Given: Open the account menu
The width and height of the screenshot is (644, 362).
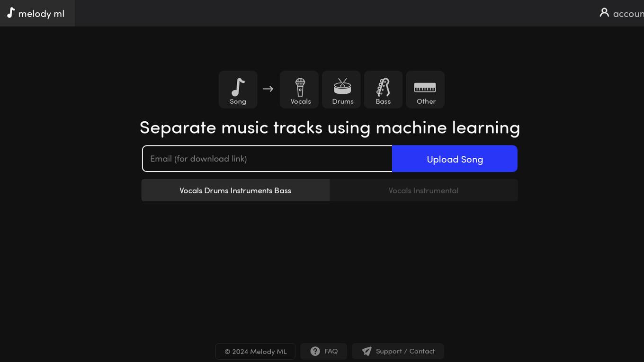Looking at the screenshot, I should (622, 13).
